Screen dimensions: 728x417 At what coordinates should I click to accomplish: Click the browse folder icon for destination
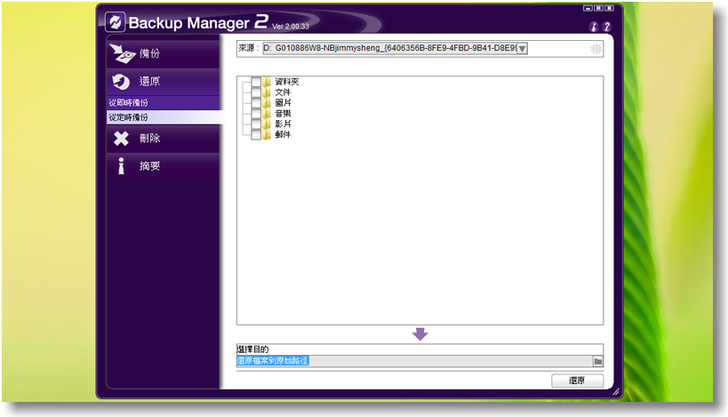click(598, 361)
